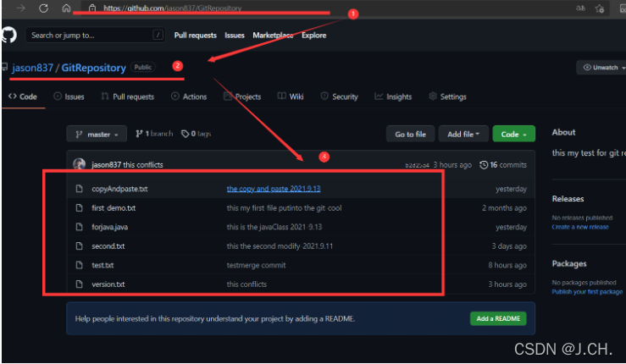Click the jason837 avatar thumbnail
626x364 pixels.
[79, 164]
